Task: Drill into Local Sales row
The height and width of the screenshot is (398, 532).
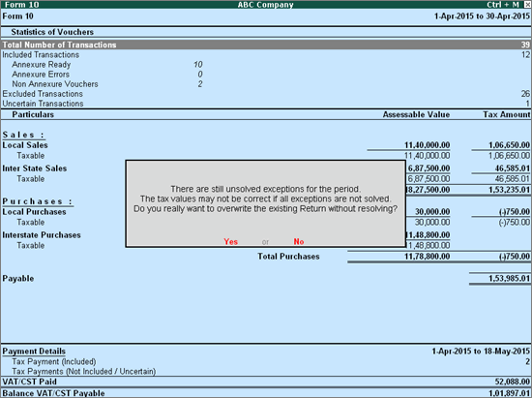Action: point(266,145)
